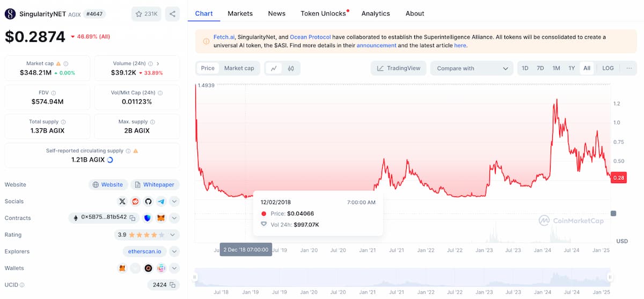
Task: Follow the Ocean Protocol link in banner
Action: pyautogui.click(x=310, y=37)
